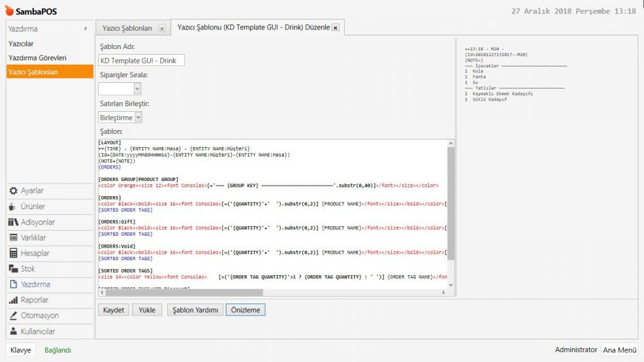
Task: Click the Stok cart icon
Action: pos(13,269)
